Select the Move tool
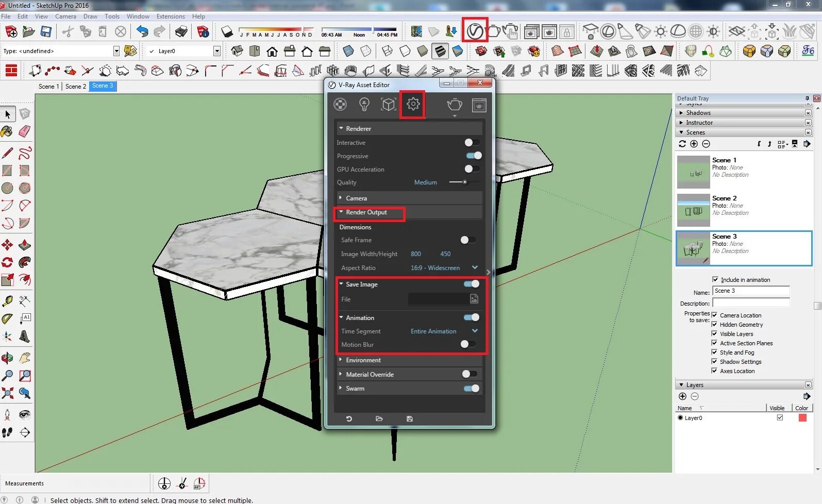This screenshot has height=504, width=822. point(7,245)
